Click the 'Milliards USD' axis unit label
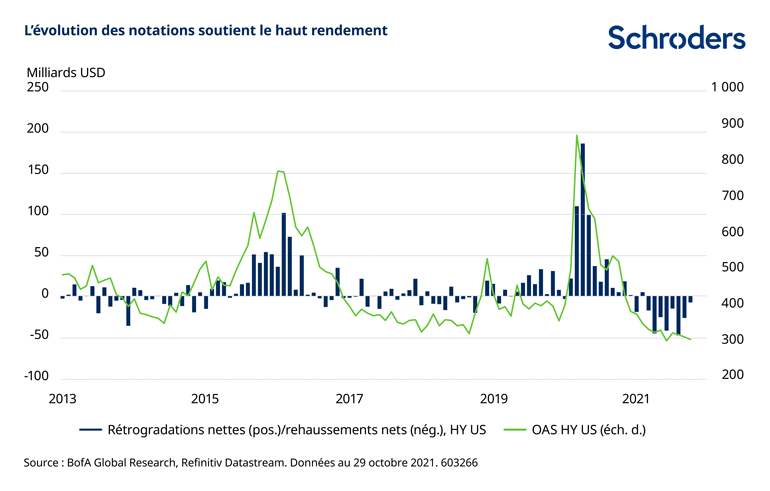The height and width of the screenshot is (491, 770). pos(65,72)
